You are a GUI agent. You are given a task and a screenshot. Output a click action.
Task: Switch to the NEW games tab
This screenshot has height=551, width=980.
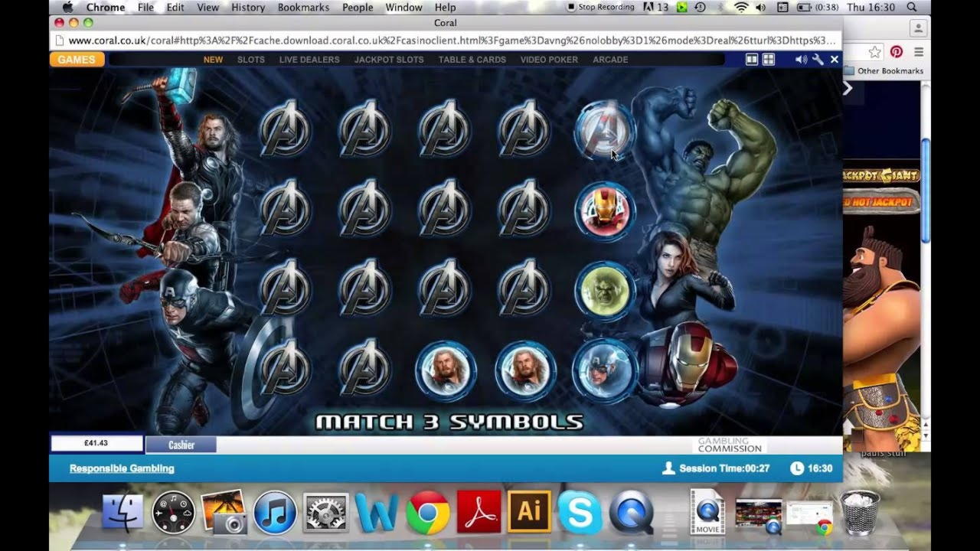(x=213, y=60)
